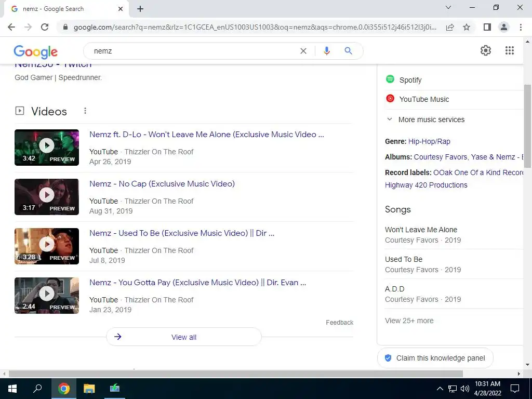Share this page from address bar
532x399 pixels.
450,27
